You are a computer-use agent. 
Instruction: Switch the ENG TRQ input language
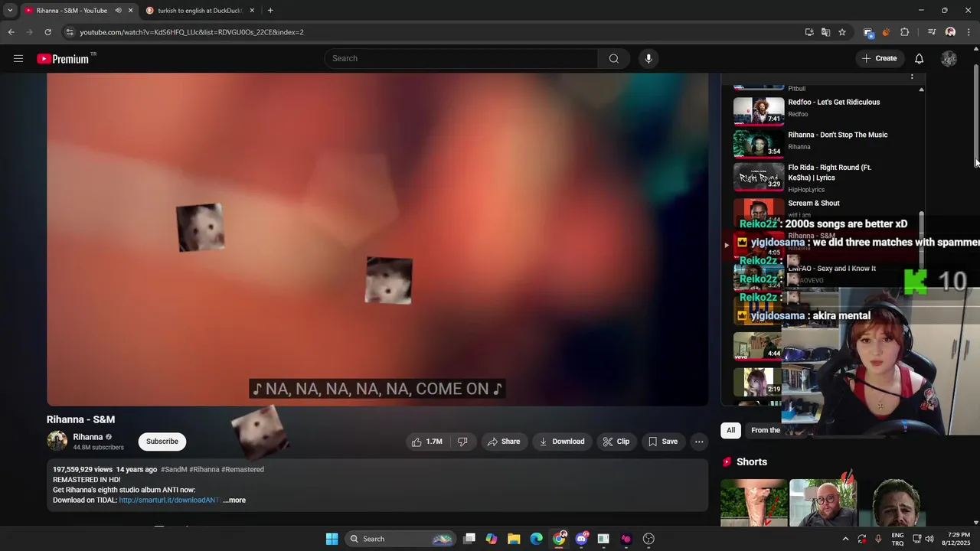coord(897,539)
